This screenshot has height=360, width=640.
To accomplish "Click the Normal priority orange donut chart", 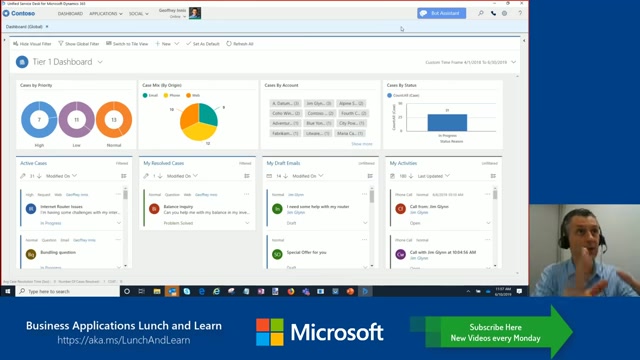I will click(114, 120).
